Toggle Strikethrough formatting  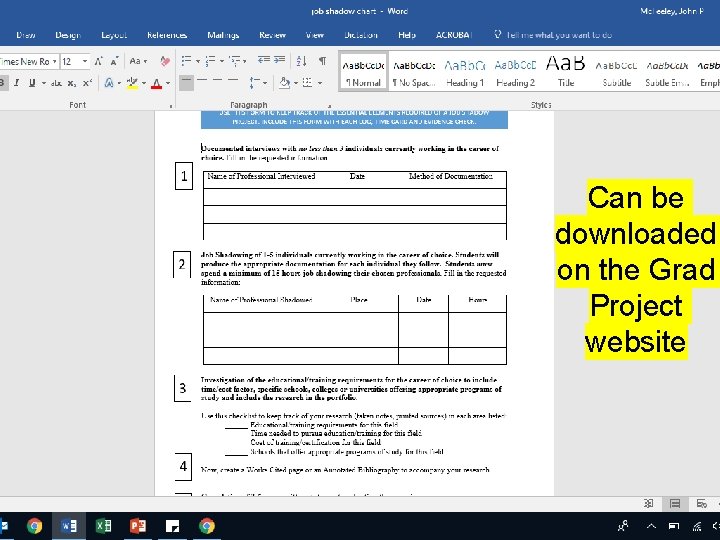[x=56, y=83]
